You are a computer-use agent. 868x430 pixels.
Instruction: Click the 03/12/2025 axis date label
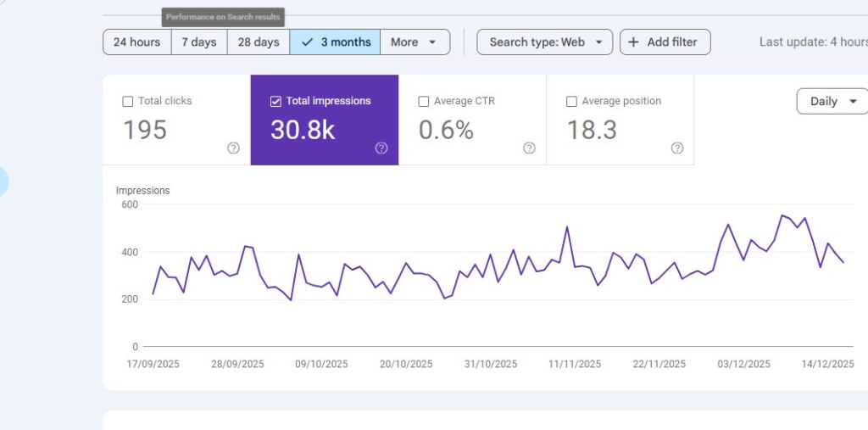pos(743,364)
